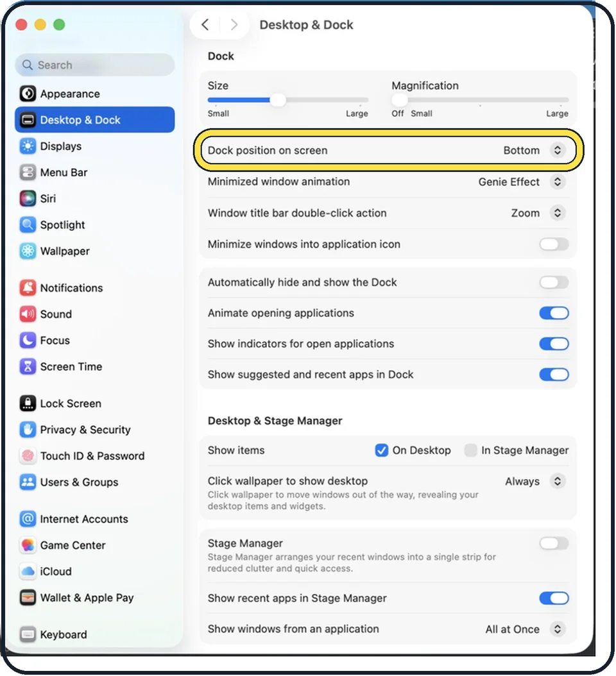Image resolution: width=616 pixels, height=676 pixels.
Task: Click the Desktop & Dock sidebar icon
Action: point(28,120)
